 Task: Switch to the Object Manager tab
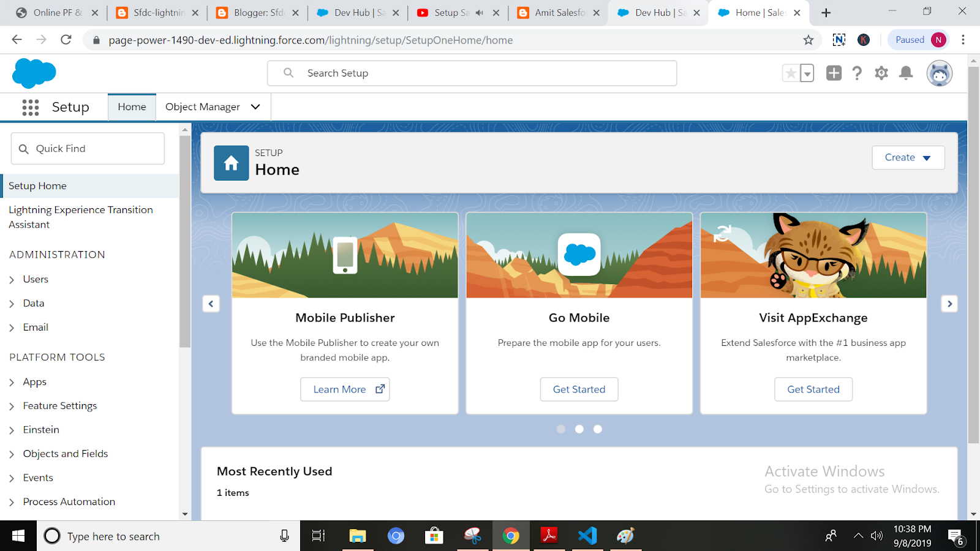(x=202, y=107)
